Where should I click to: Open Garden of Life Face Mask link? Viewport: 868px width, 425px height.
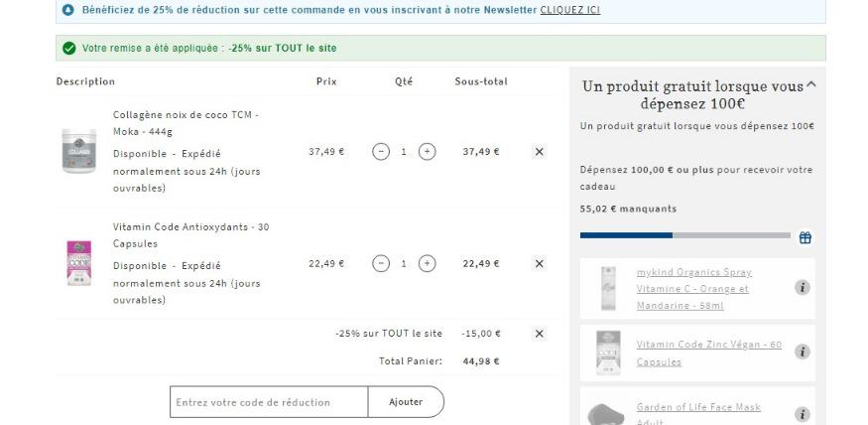(698, 407)
